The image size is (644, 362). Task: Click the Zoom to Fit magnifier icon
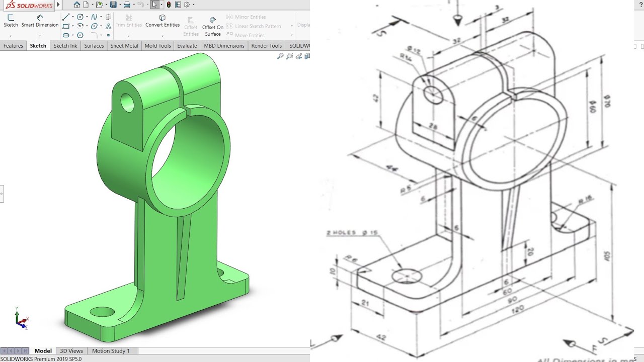(x=280, y=56)
